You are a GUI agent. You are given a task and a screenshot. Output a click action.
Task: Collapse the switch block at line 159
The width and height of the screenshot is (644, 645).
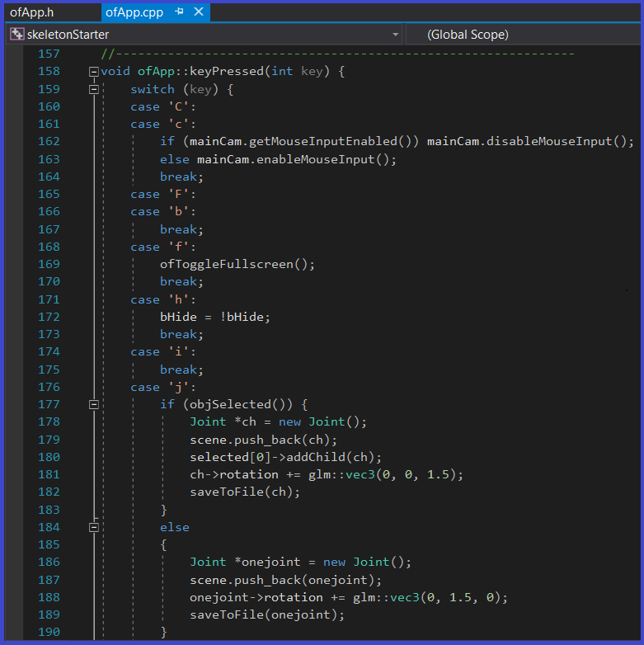click(93, 89)
